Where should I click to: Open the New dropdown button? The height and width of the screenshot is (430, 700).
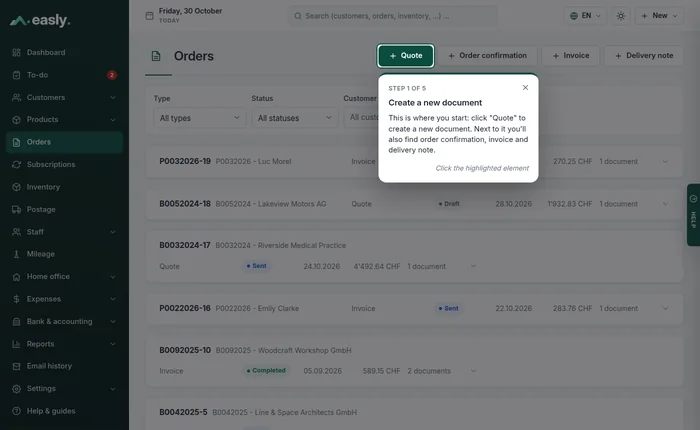[659, 16]
